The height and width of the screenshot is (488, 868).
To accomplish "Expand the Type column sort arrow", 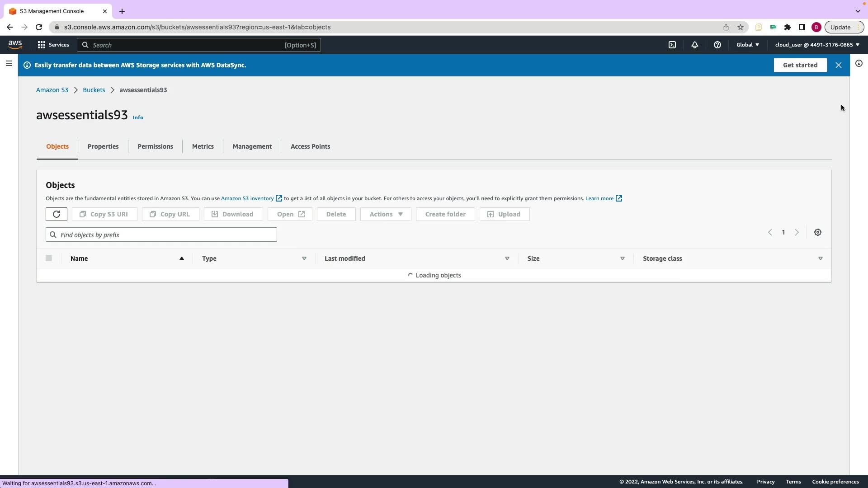I will pos(304,258).
